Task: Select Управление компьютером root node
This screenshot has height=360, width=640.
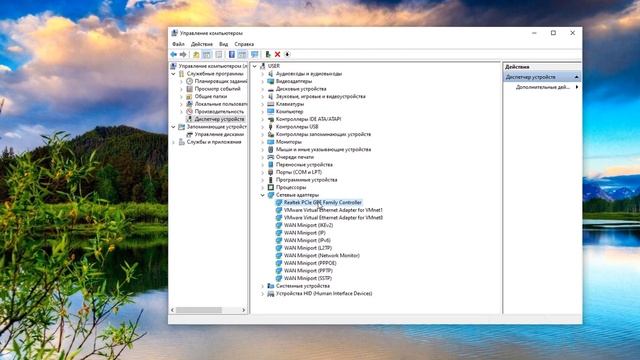Action: (213, 66)
